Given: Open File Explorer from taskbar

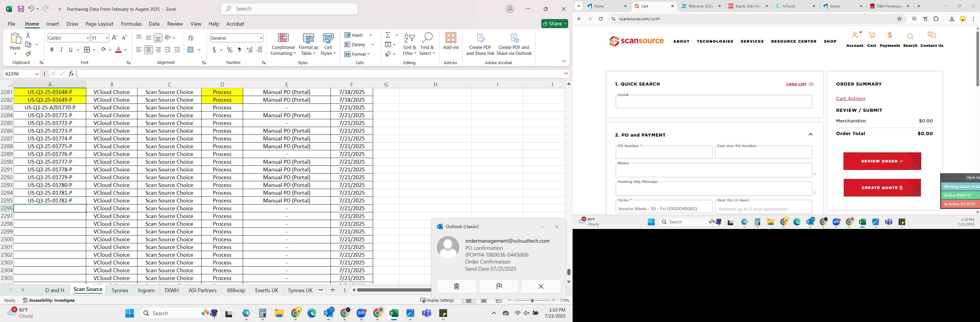Looking at the screenshot, I should pyautogui.click(x=279, y=313).
